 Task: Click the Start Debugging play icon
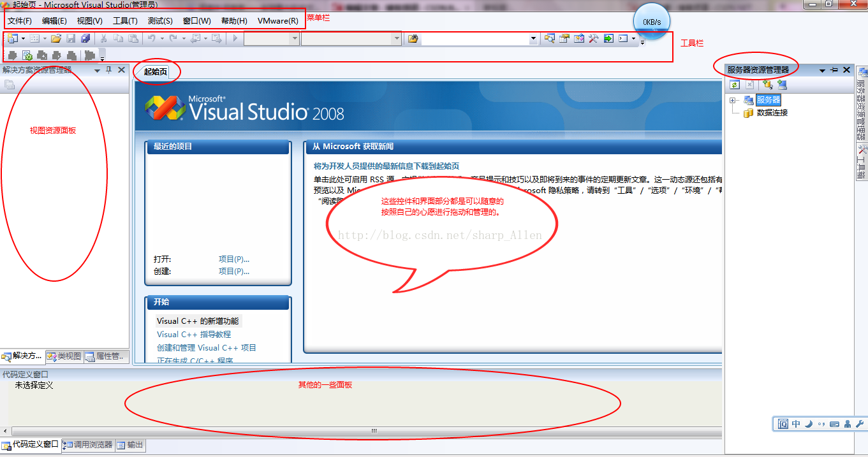click(235, 38)
